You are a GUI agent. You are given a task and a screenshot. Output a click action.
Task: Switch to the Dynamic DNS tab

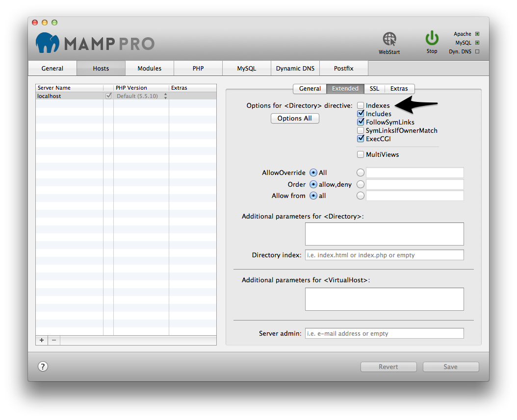point(295,68)
